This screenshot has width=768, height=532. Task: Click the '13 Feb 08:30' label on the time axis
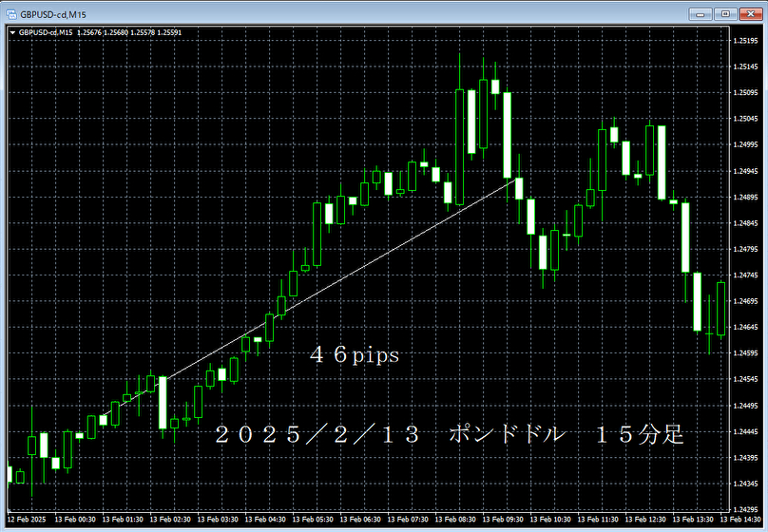click(x=455, y=520)
